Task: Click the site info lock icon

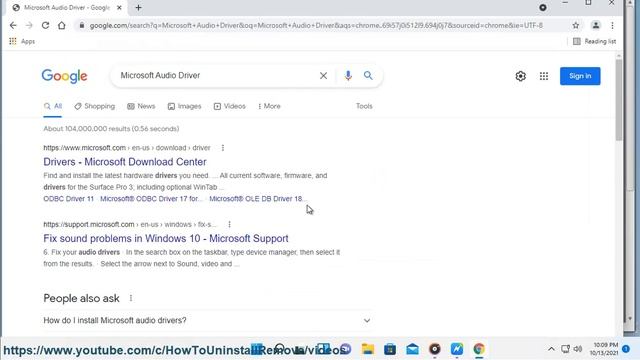Action: (x=82, y=25)
